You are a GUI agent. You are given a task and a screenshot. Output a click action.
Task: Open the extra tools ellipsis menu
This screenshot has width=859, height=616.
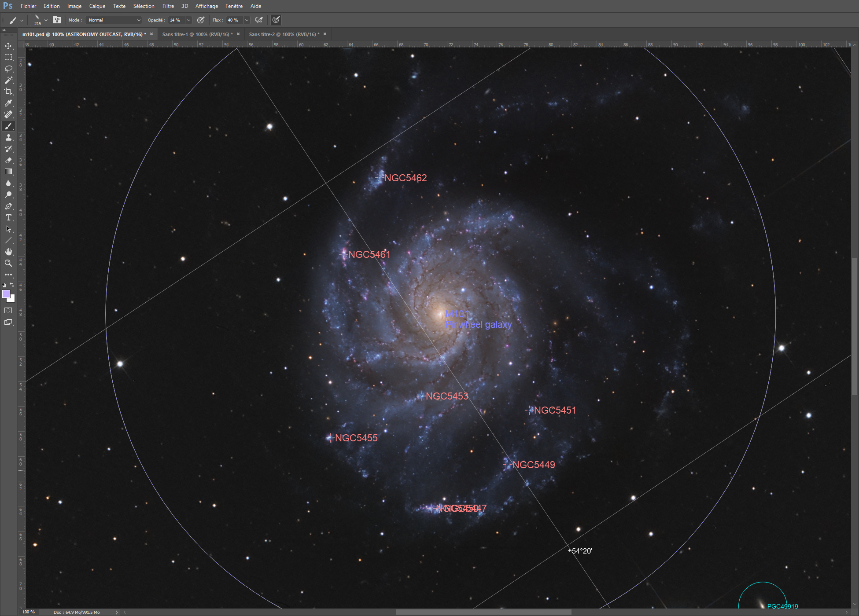[8, 274]
